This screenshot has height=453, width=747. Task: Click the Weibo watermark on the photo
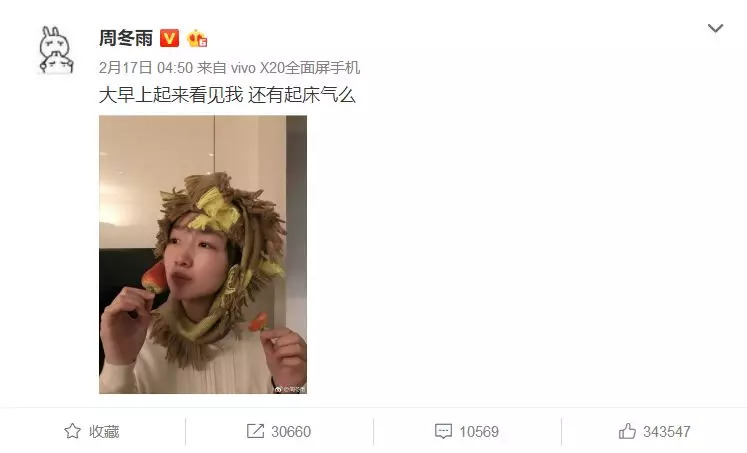(x=289, y=389)
